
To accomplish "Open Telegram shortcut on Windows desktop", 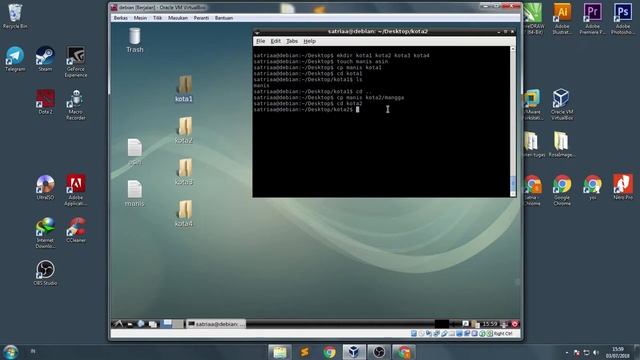I will [15, 59].
